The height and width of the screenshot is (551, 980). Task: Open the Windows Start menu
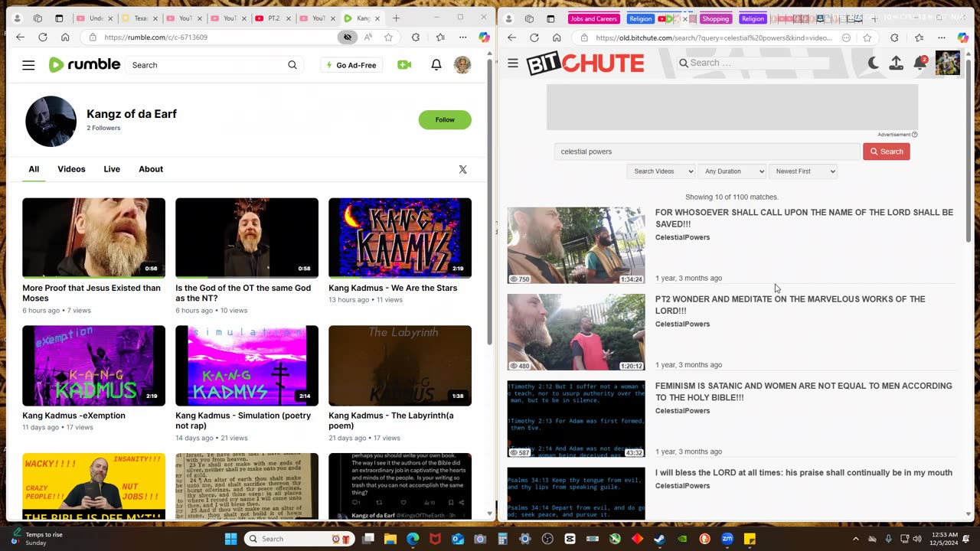pos(230,539)
